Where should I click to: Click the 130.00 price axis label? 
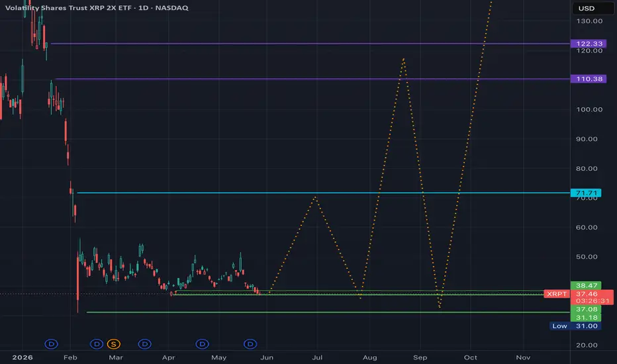pyautogui.click(x=589, y=21)
